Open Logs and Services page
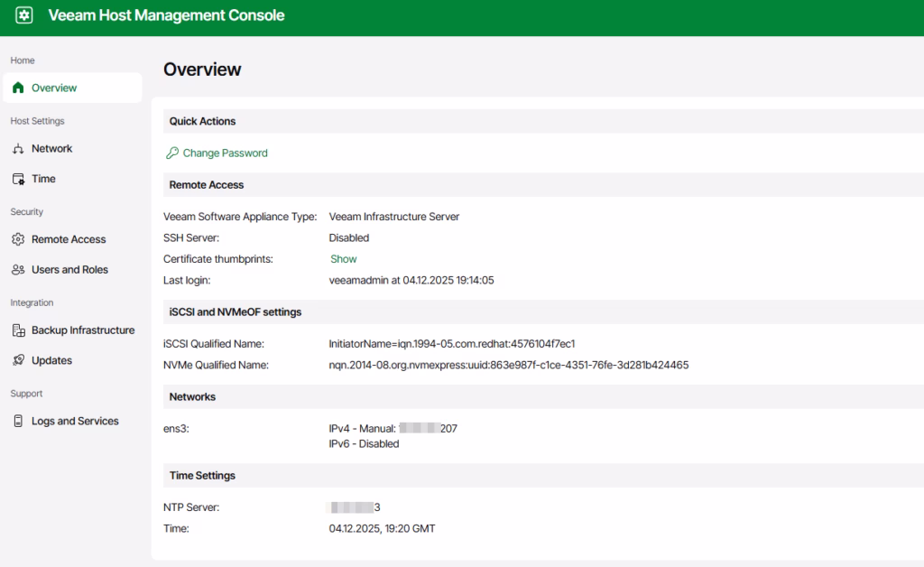 [x=75, y=421]
